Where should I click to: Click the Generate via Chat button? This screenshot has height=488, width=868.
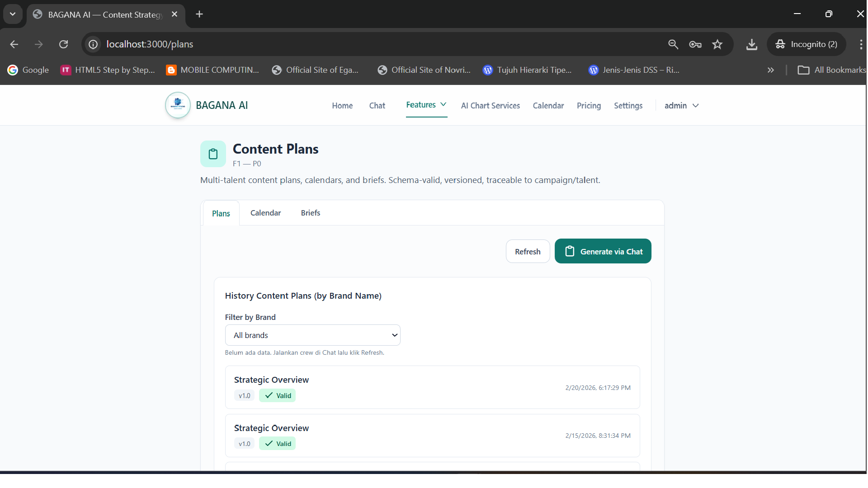603,251
